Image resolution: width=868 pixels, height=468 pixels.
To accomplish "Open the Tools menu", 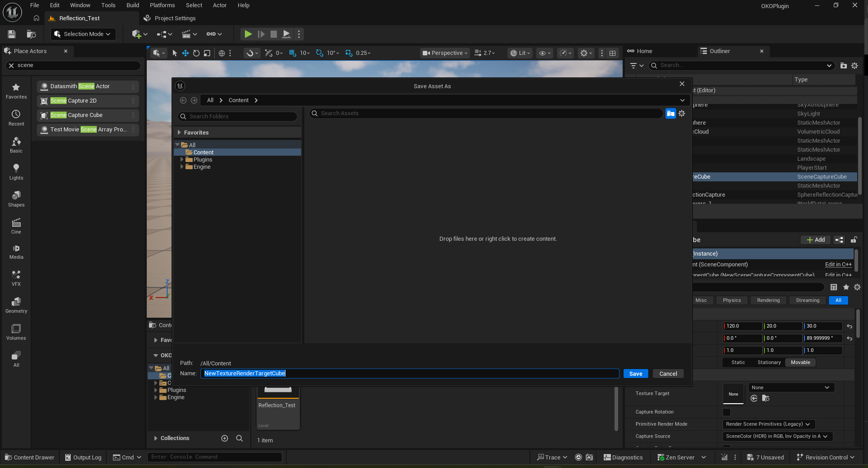I will 108,5.
